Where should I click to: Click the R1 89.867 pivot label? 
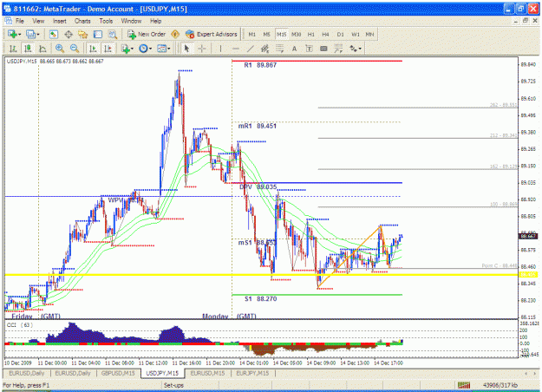(x=260, y=65)
